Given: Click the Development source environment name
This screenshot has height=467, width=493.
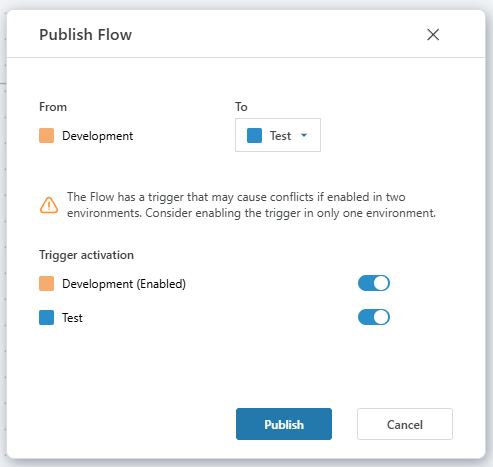Looking at the screenshot, I should point(98,136).
